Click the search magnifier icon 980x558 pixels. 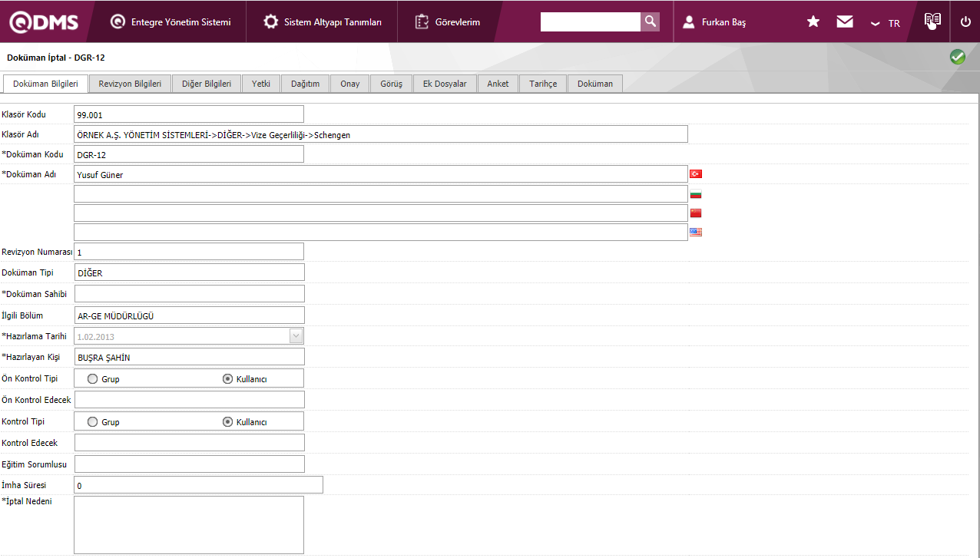[650, 21]
